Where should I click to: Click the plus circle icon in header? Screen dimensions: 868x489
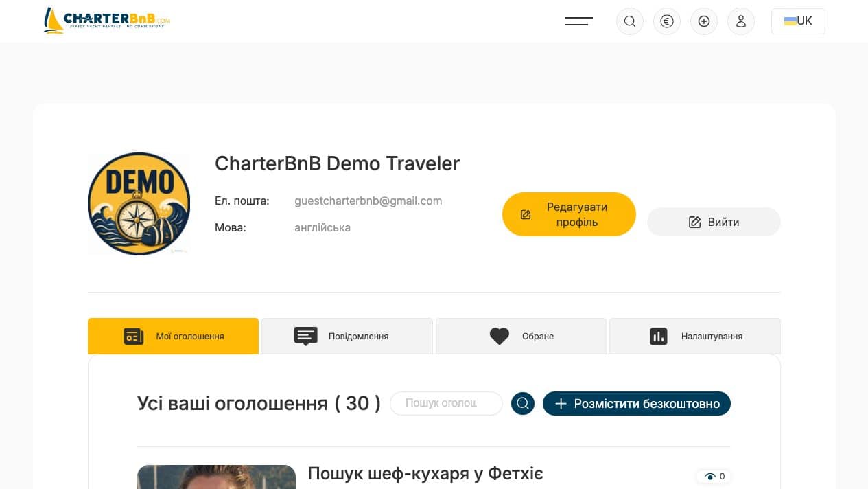coord(704,21)
